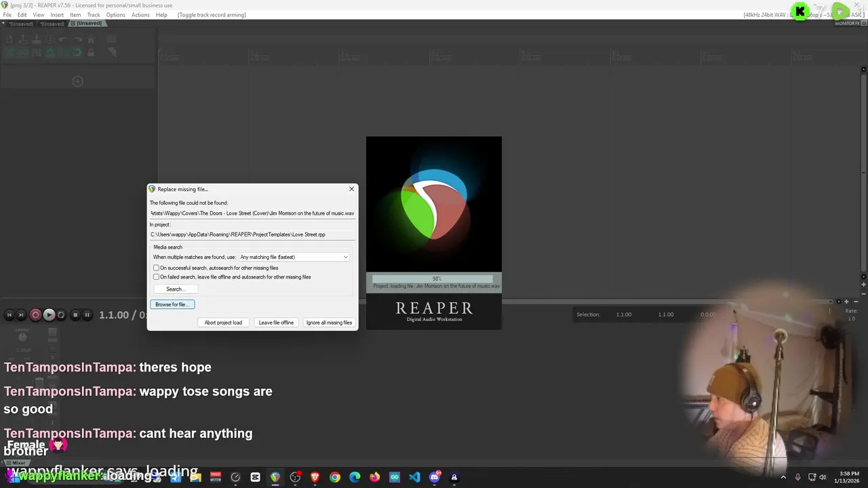Open the Item menu
Viewport: 868px width, 488px height.
pos(75,15)
